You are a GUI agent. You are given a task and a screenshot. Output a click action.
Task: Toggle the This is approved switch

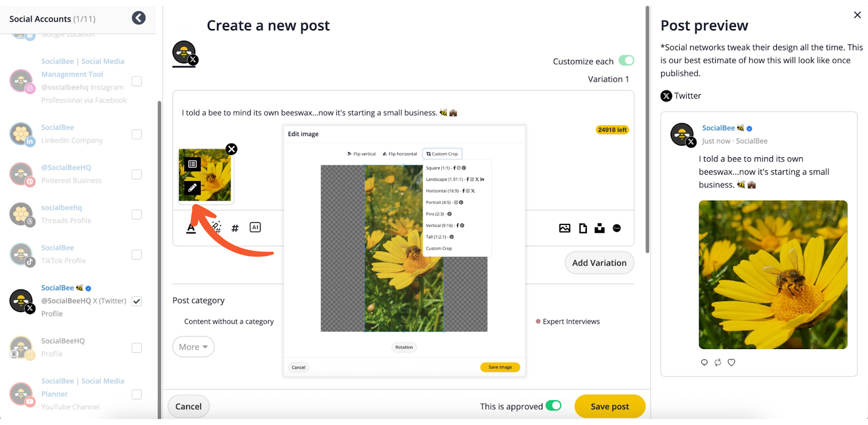coord(553,405)
